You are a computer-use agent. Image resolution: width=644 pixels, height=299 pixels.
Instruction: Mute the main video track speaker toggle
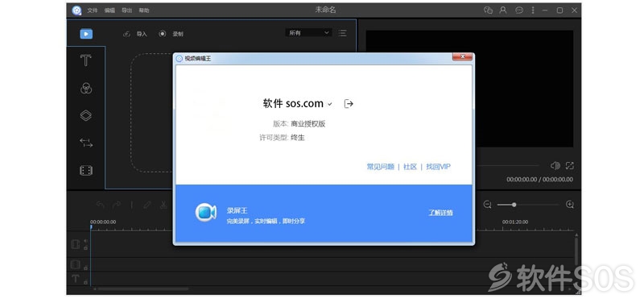point(85,242)
